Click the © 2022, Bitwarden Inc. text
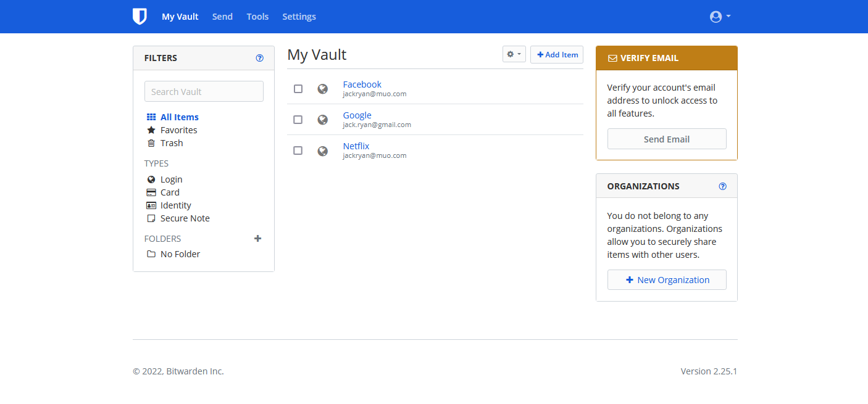Image resolution: width=868 pixels, height=404 pixels. click(x=178, y=371)
